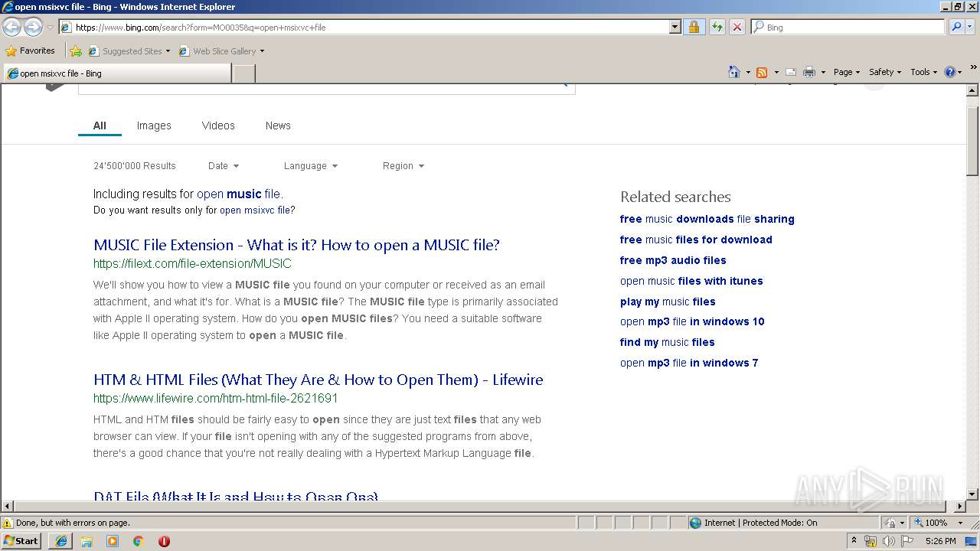Screen dimensions: 980x551
Task: Select the All results tab
Action: 100,126
